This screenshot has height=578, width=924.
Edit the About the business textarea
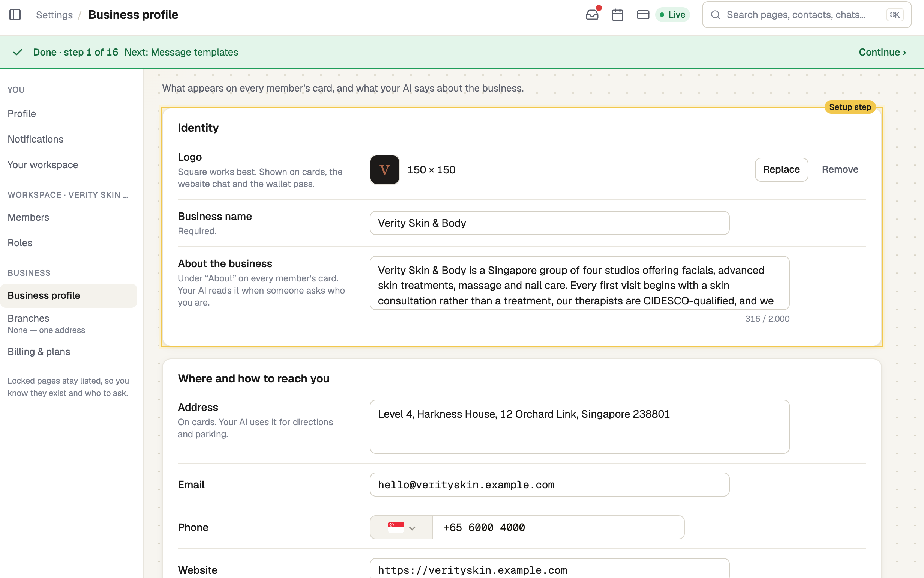click(x=579, y=283)
